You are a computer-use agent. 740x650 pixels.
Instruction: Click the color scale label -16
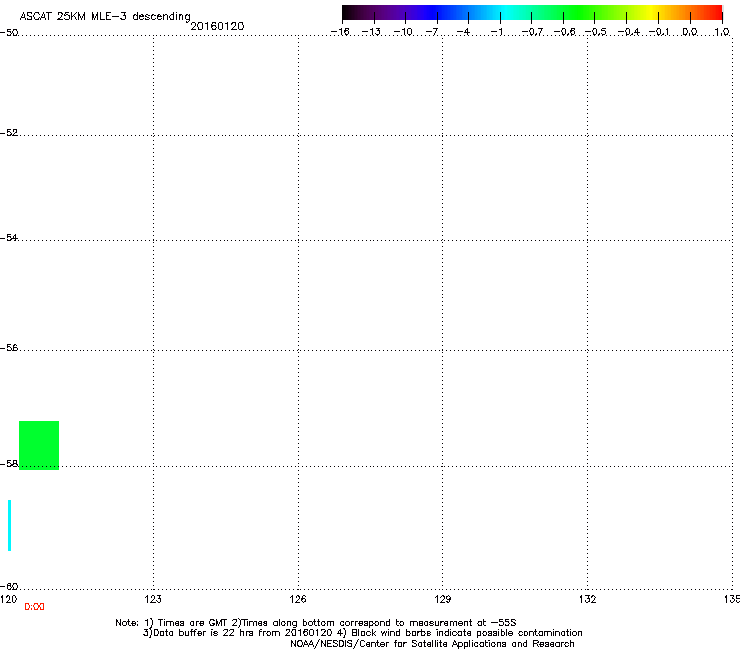[340, 32]
